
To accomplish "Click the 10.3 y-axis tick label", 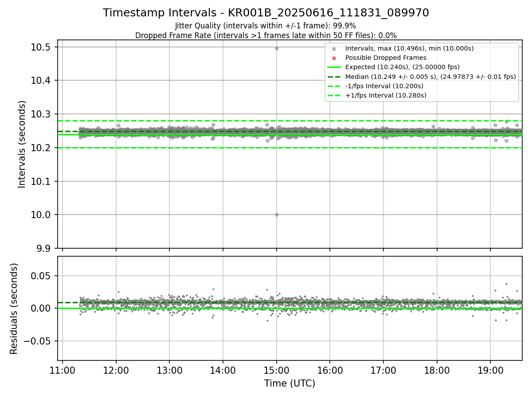I will click(41, 114).
